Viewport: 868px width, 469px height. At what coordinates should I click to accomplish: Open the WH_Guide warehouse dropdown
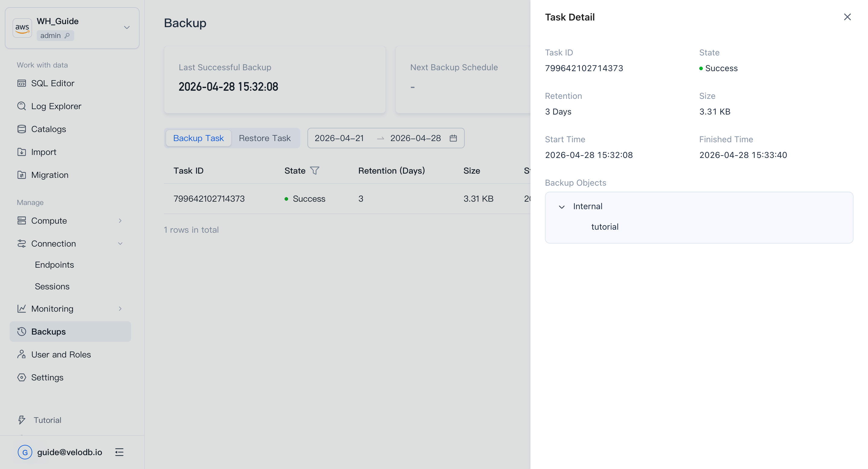click(x=127, y=28)
